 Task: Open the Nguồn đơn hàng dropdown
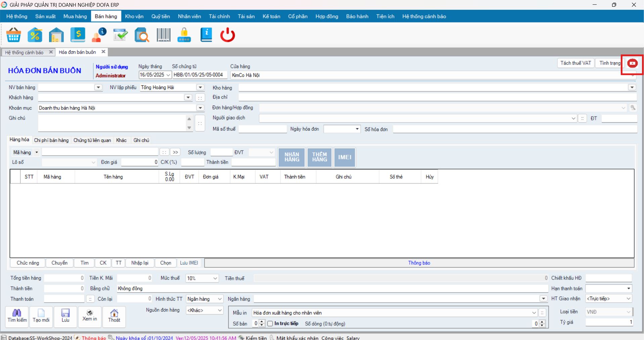coord(220,310)
